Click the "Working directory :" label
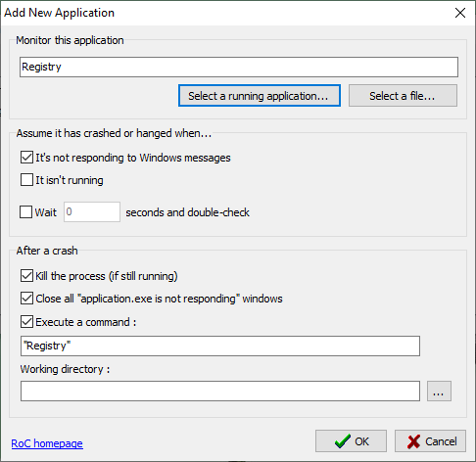Image resolution: width=476 pixels, height=462 pixels. pyautogui.click(x=65, y=369)
